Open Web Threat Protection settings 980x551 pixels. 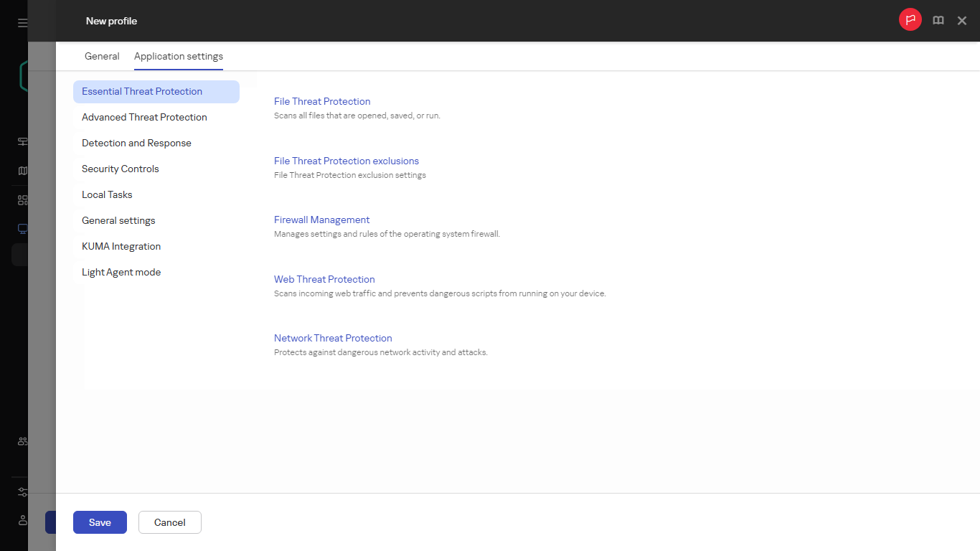pos(324,279)
